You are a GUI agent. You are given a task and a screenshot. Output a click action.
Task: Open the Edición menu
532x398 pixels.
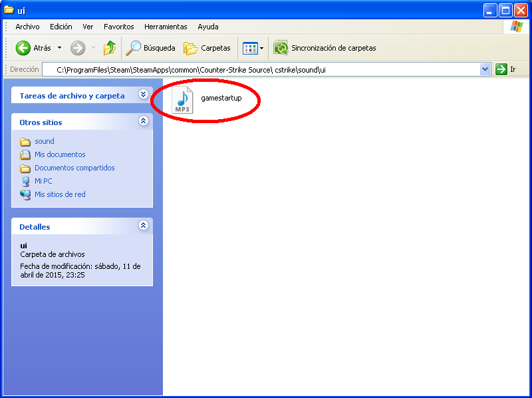pyautogui.click(x=61, y=27)
